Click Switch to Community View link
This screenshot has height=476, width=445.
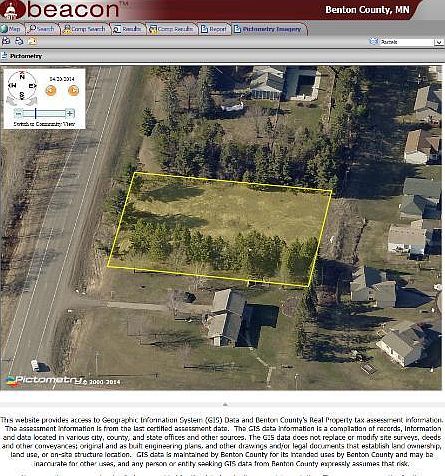(44, 124)
